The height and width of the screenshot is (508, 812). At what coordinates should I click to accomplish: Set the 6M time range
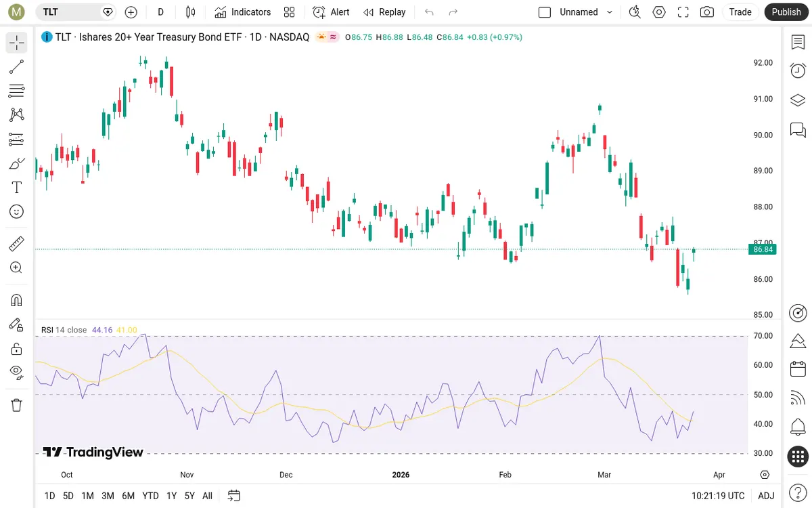pos(129,496)
